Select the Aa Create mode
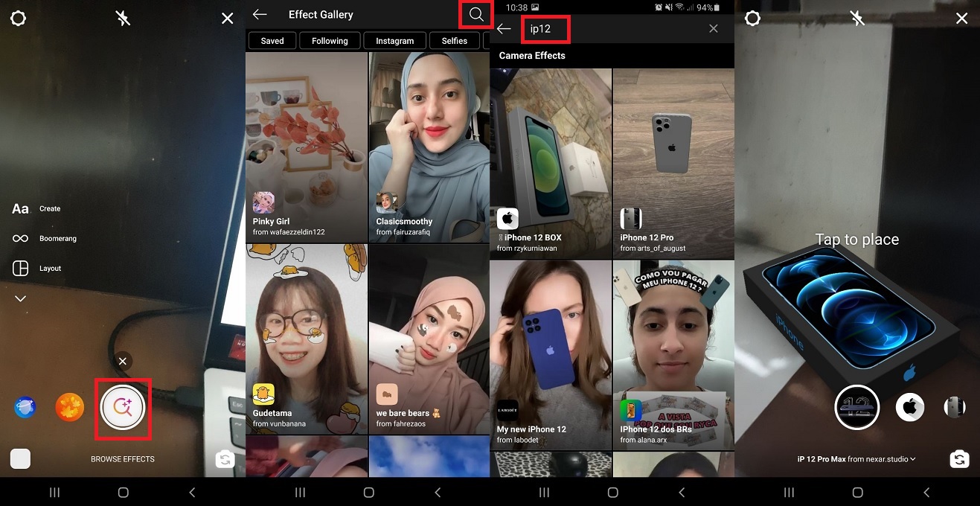Image resolution: width=980 pixels, height=506 pixels. click(36, 209)
